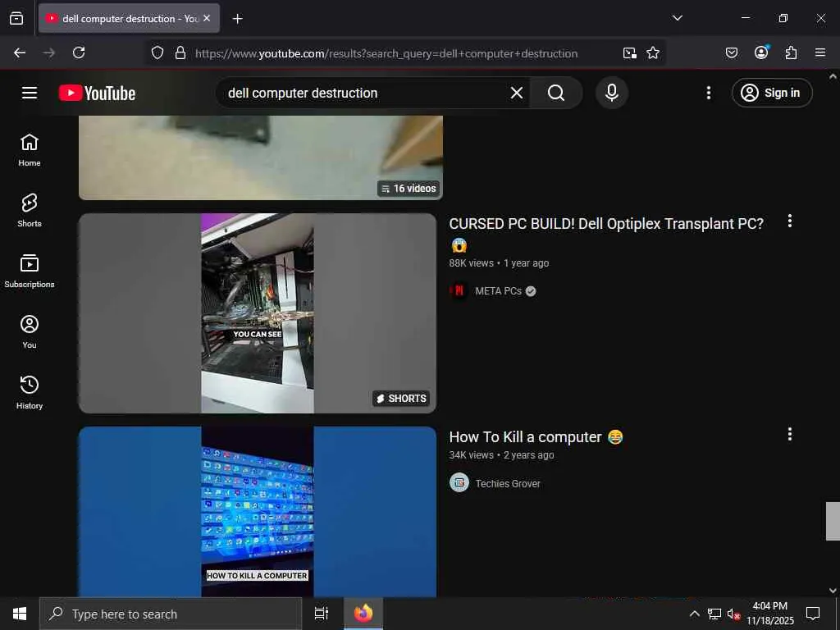840x630 pixels.
Task: Open YouTube settings three-dot menu
Action: click(x=708, y=93)
